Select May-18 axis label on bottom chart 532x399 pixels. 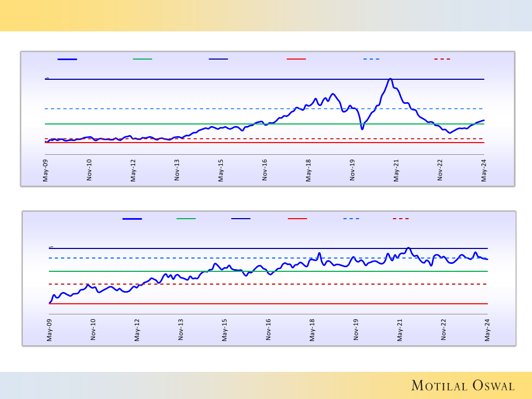(312, 329)
